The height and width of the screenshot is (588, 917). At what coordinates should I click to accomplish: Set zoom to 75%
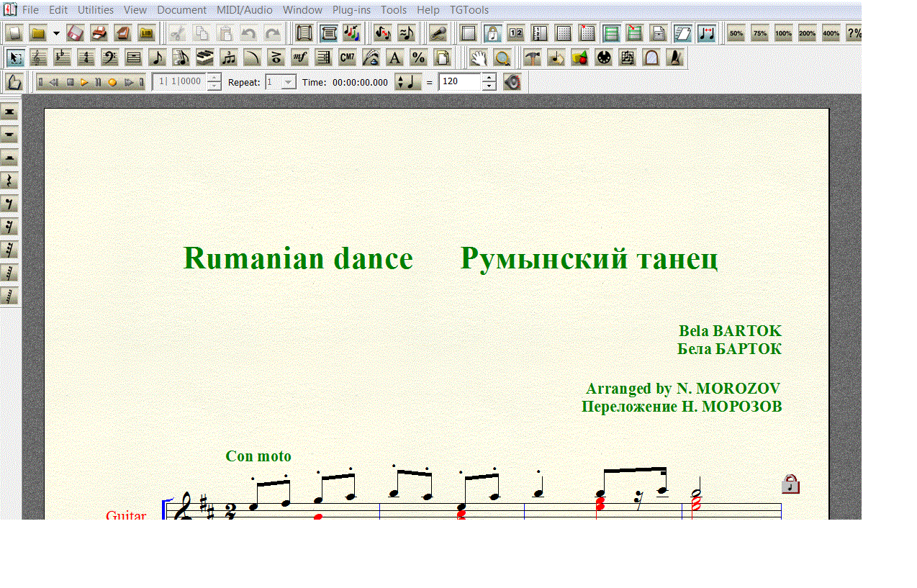759,33
